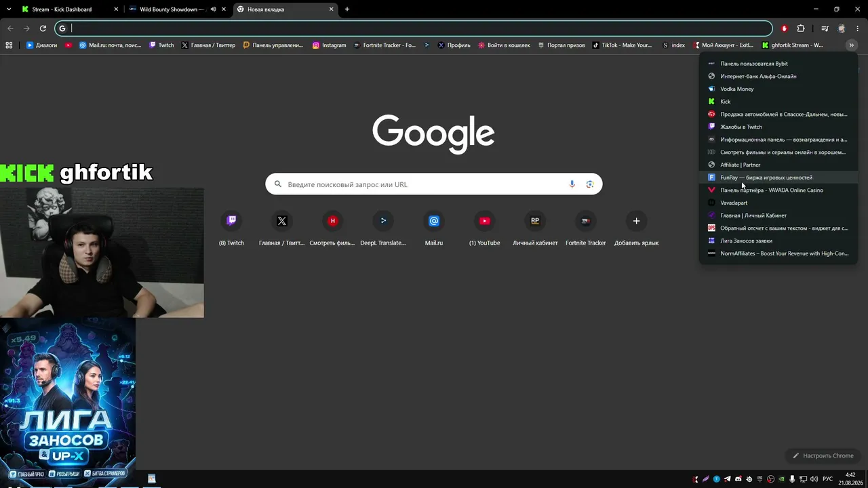Open the Смотреть фильмы shortcut tile

point(332,228)
